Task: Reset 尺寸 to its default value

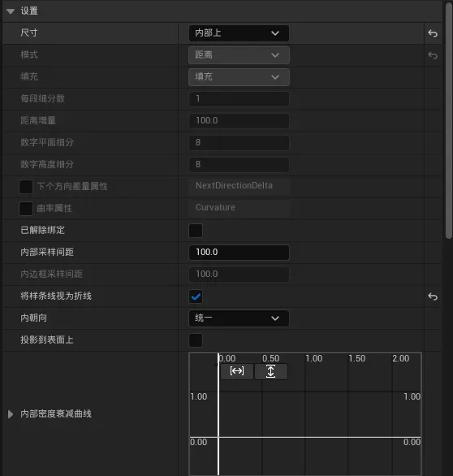Action: pos(433,33)
